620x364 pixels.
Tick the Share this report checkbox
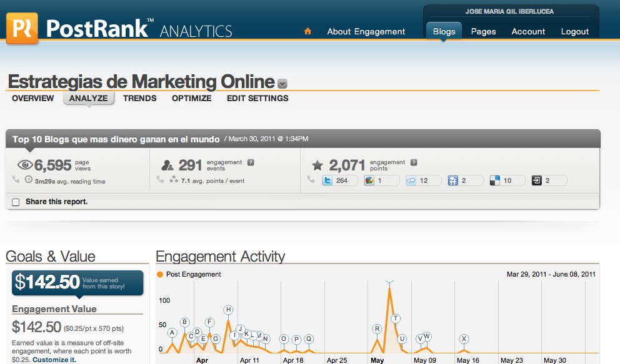16,202
